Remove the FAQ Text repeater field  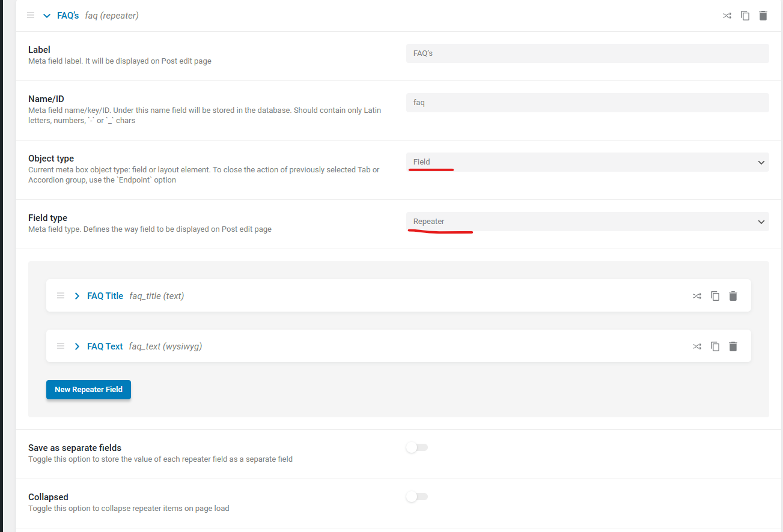(733, 346)
